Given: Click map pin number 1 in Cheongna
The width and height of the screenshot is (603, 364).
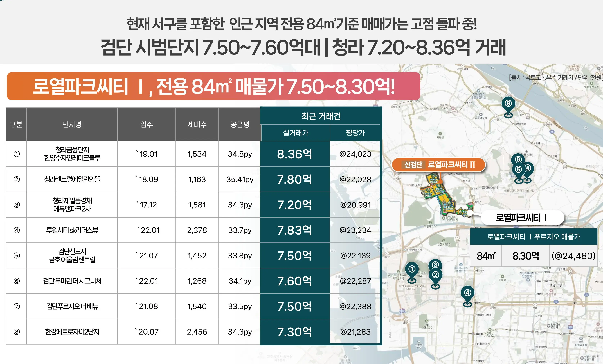Looking at the screenshot, I should [x=412, y=269].
